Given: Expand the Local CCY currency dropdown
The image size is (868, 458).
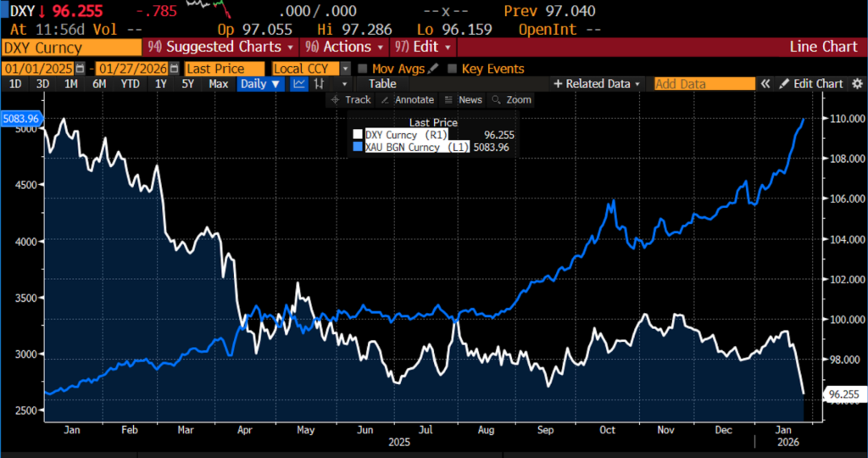Looking at the screenshot, I should pos(346,69).
